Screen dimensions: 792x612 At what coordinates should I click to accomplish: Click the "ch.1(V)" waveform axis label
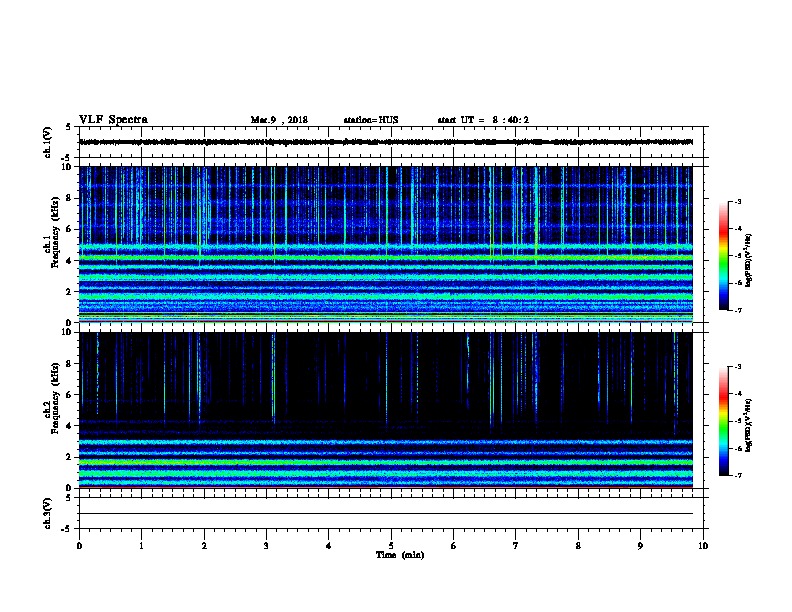47,142
